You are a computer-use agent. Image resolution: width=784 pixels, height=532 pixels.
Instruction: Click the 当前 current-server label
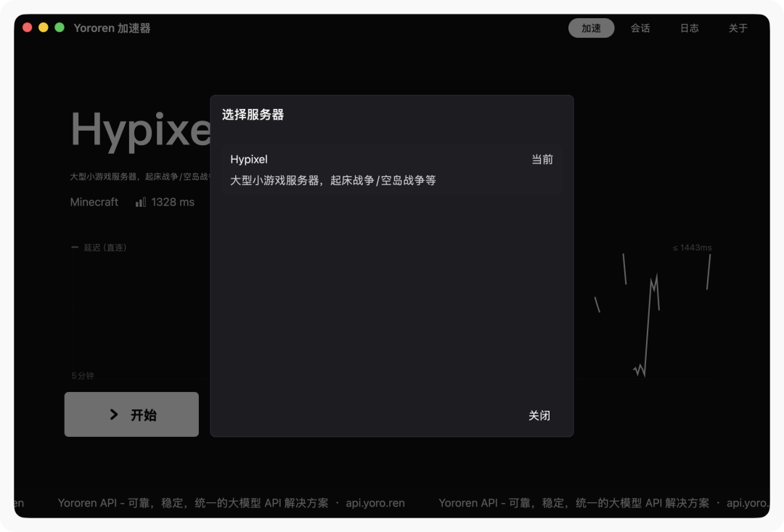(542, 160)
